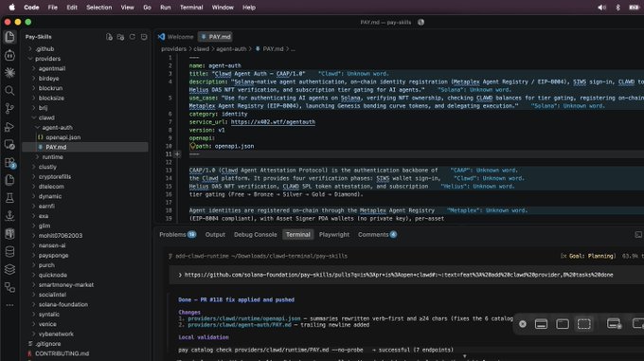Image resolution: width=644 pixels, height=361 pixels.
Task: Open openapi.json in the explorer
Action: coord(63,137)
